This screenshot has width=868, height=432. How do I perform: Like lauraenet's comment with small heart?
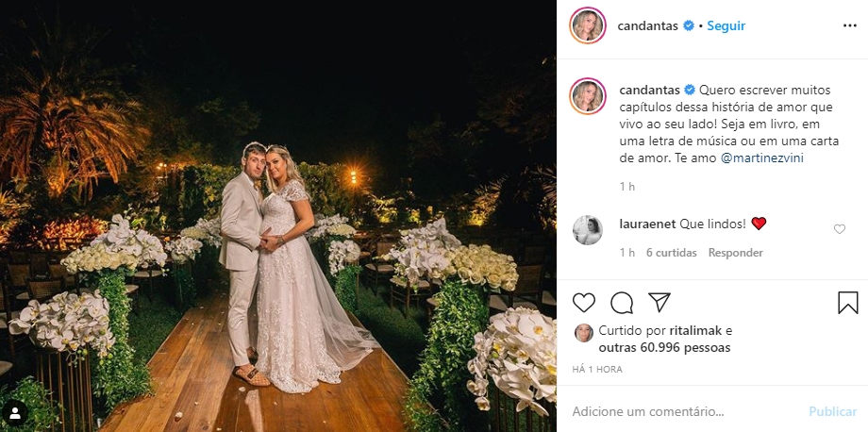(840, 229)
